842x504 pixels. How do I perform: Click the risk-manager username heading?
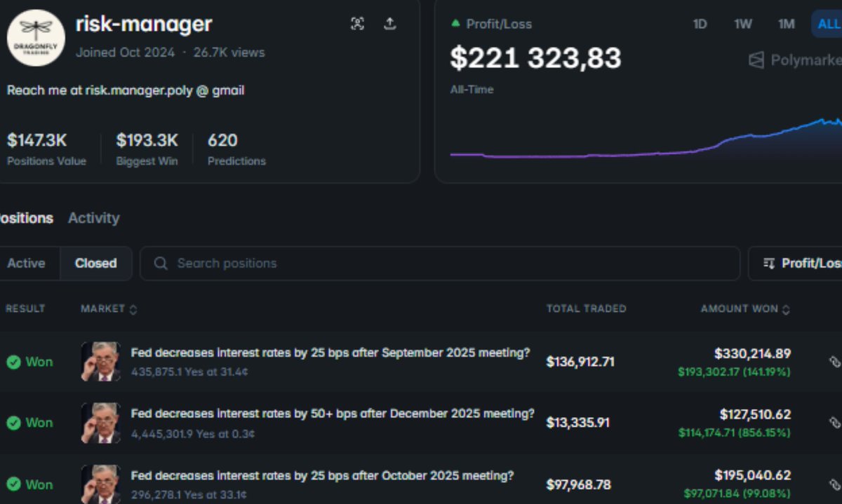[x=144, y=24]
